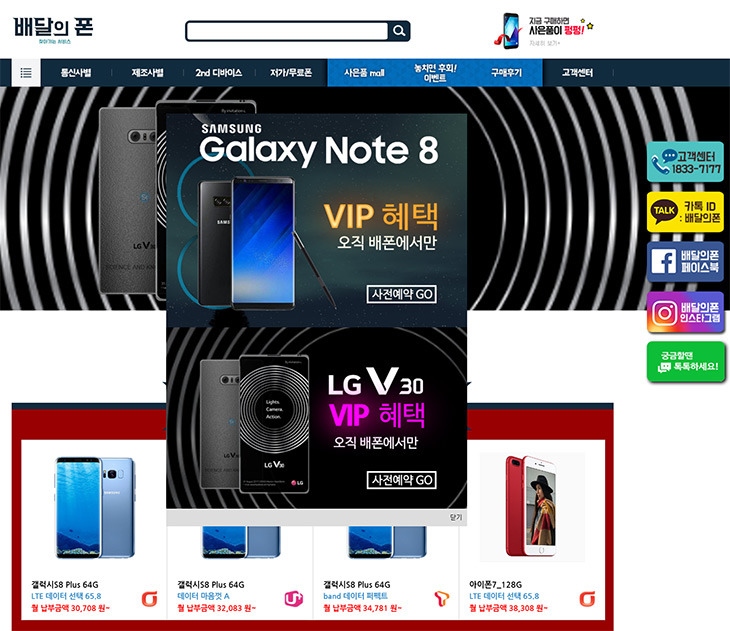The width and height of the screenshot is (730, 631).
Task: Click the U+ carrier logo
Action: point(294,598)
